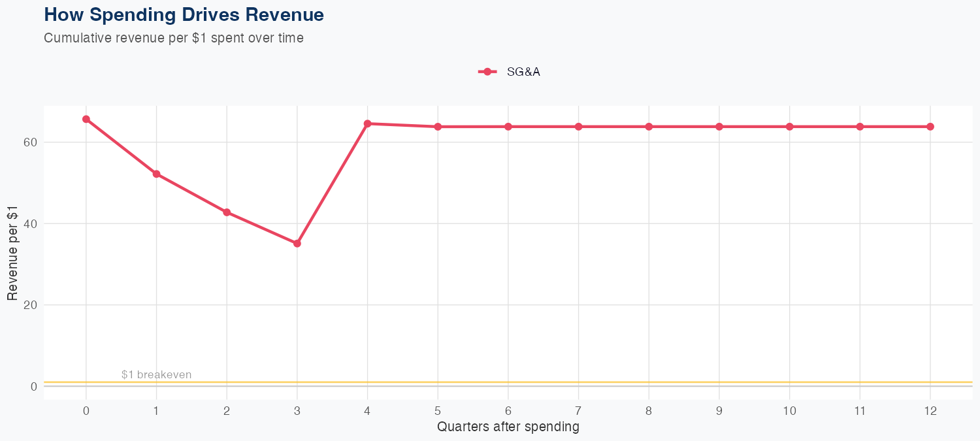This screenshot has height=441, width=980.
Task: Pick the data point at quarter 7
Action: pos(578,127)
